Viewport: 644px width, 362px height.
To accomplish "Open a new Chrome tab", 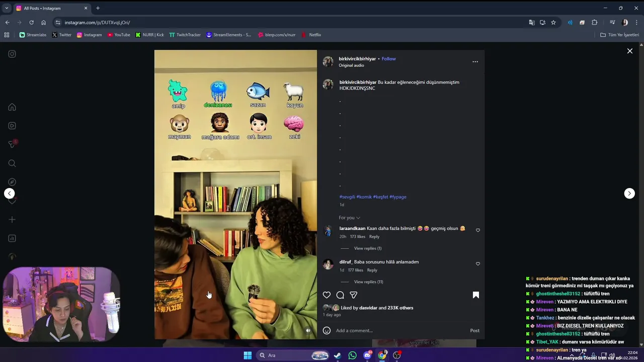I will click(98, 8).
